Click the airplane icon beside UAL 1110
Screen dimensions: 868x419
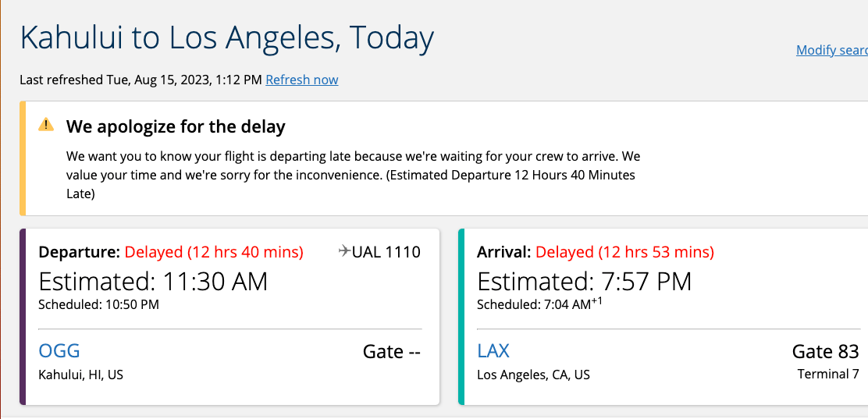(344, 251)
